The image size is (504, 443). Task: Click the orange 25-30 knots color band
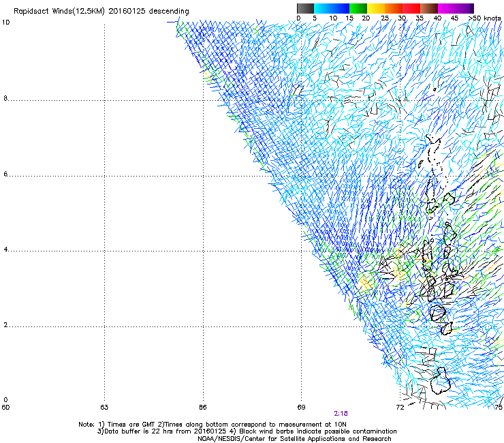click(x=394, y=8)
